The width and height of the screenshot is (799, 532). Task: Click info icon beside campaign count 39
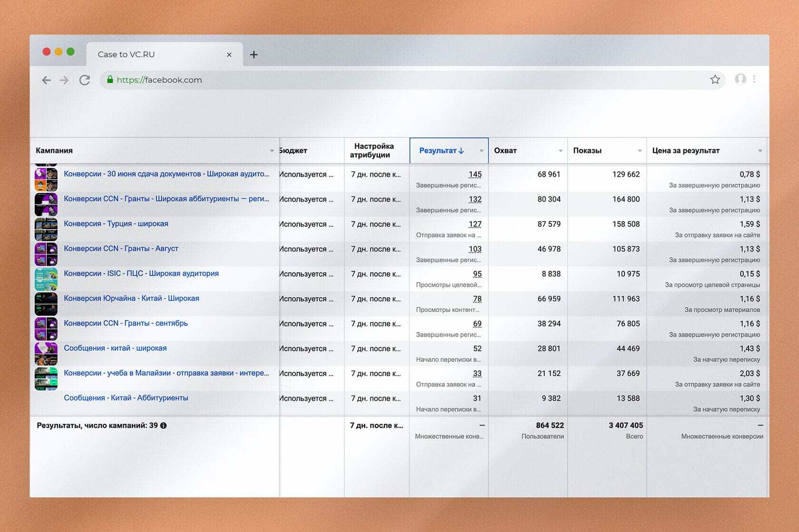pyautogui.click(x=164, y=426)
